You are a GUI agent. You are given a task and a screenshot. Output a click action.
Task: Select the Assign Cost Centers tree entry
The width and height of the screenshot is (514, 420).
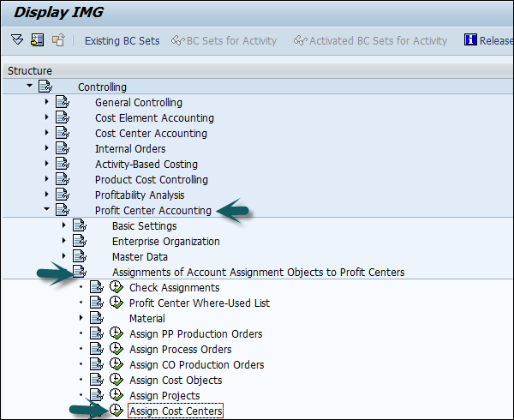tap(176, 411)
